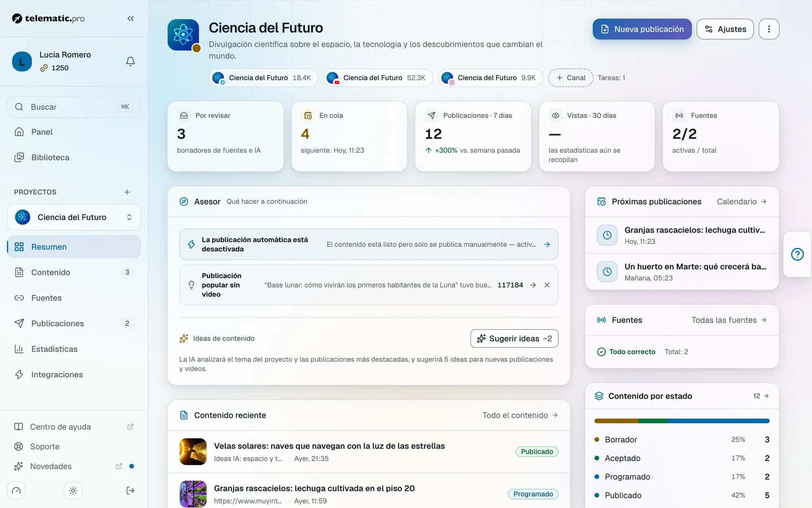812x508 pixels.
Task: Open 'Todo el contenido' link
Action: point(520,415)
